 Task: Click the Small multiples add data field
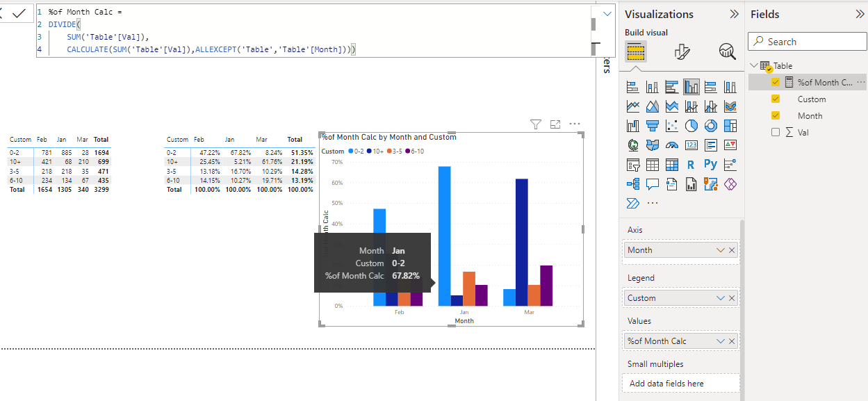pos(680,383)
